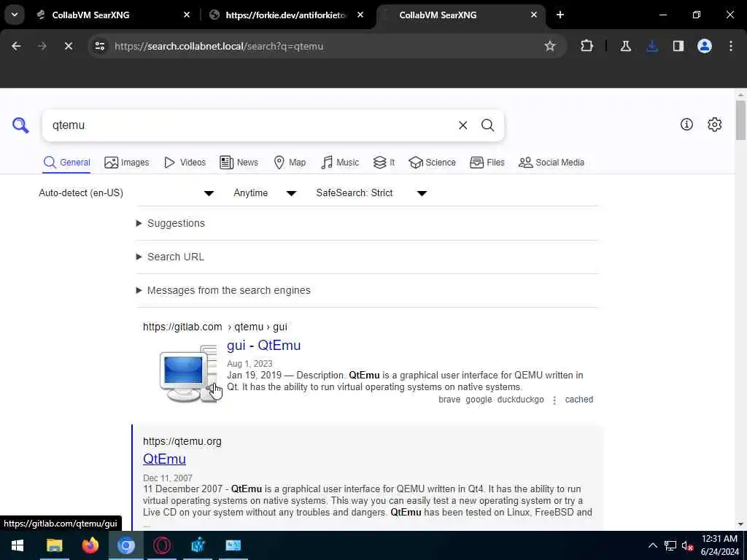
Task: Open the About info icon
Action: pyautogui.click(x=686, y=124)
